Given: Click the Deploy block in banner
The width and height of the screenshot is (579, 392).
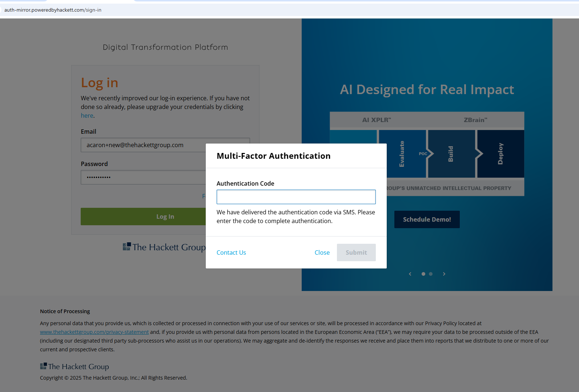Looking at the screenshot, I should pos(500,154).
